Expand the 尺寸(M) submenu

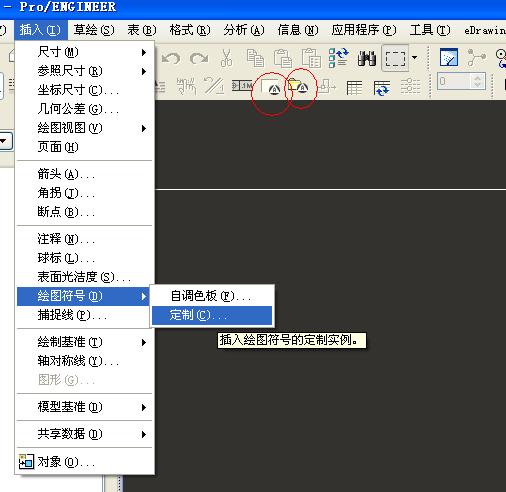[x=85, y=52]
